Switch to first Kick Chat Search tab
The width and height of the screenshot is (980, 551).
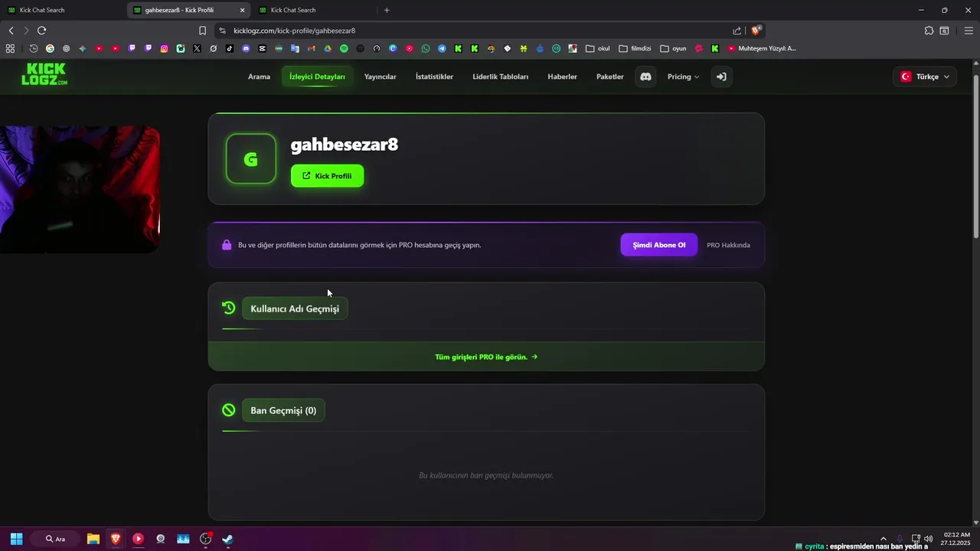(x=61, y=10)
